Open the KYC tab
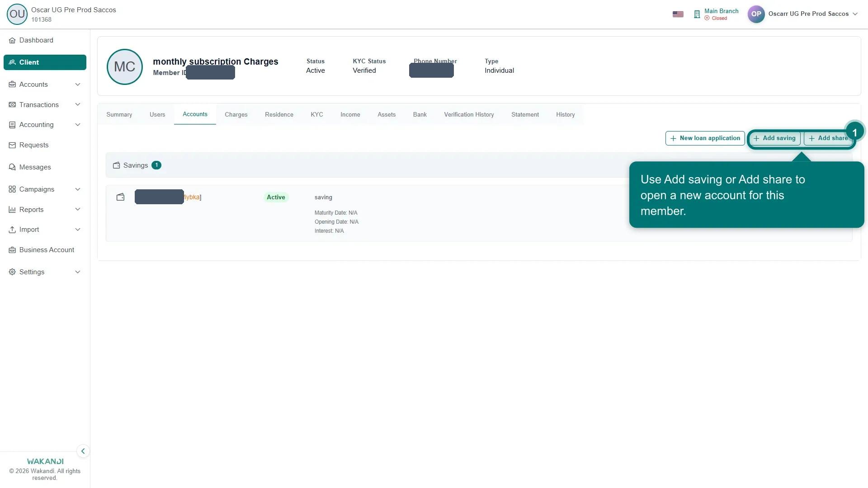 (317, 115)
